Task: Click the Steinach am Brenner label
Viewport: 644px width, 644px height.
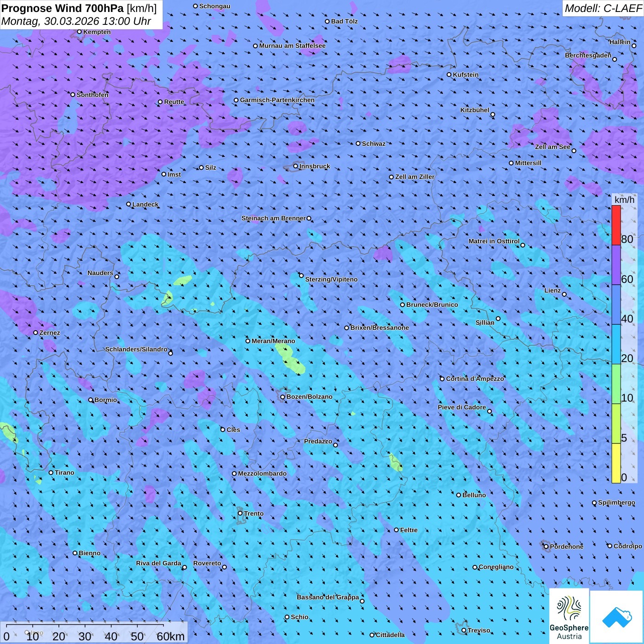Action: click(x=273, y=218)
